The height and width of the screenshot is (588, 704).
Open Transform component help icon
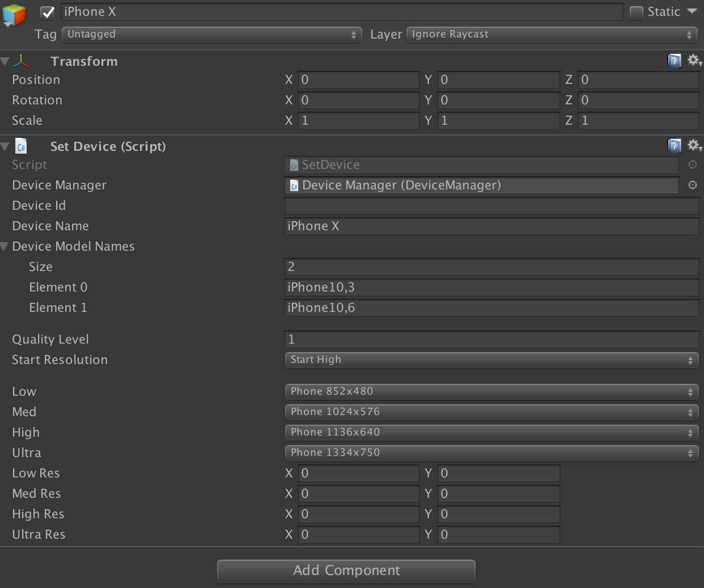[x=675, y=61]
